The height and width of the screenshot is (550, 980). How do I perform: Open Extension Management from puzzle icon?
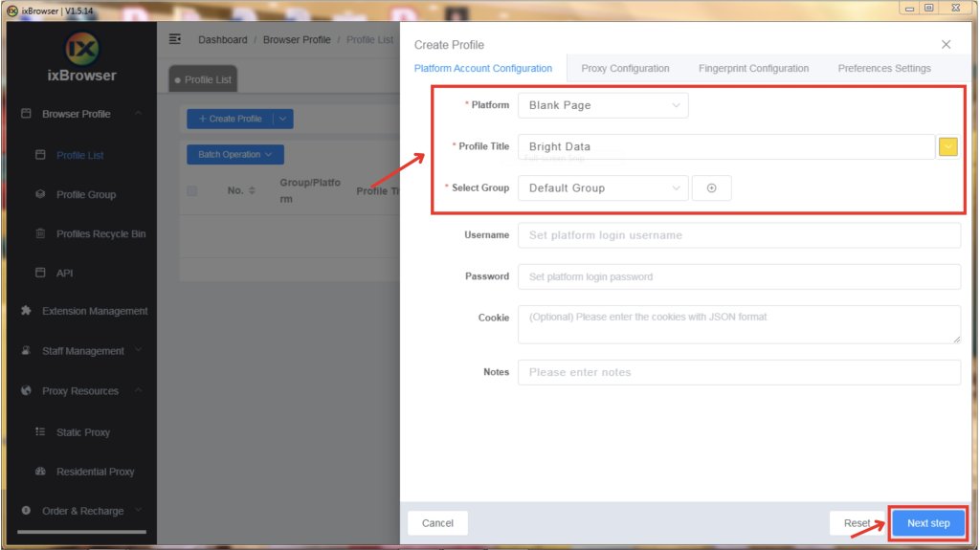coord(27,311)
